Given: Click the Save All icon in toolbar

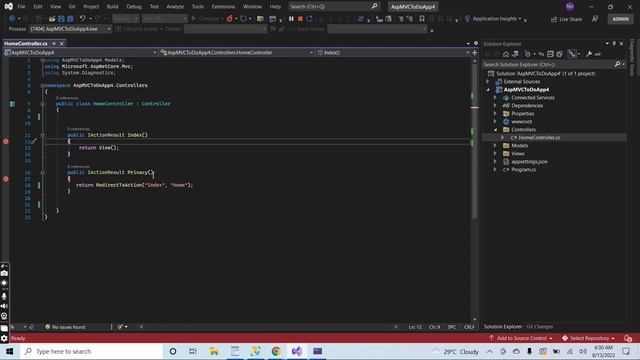Looking at the screenshot, I should point(70,19).
